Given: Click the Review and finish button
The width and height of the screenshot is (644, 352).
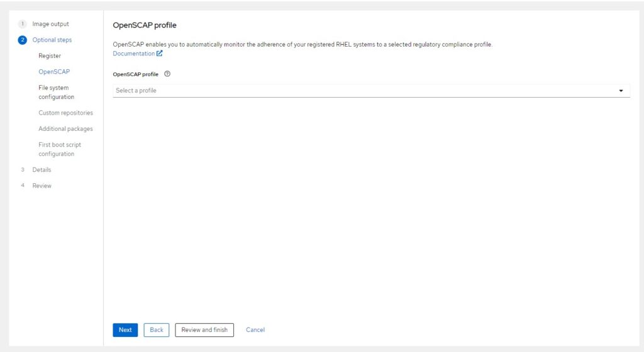Looking at the screenshot, I should (x=204, y=330).
